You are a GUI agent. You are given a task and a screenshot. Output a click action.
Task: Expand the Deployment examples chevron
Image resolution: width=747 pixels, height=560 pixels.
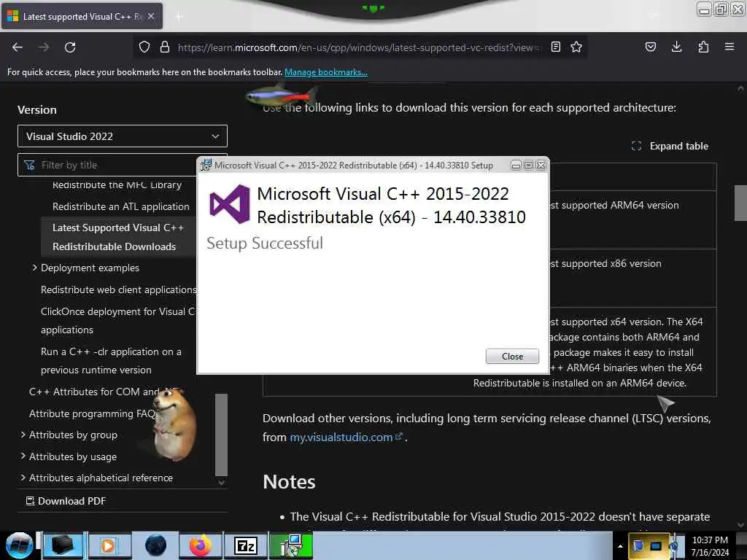(x=34, y=268)
